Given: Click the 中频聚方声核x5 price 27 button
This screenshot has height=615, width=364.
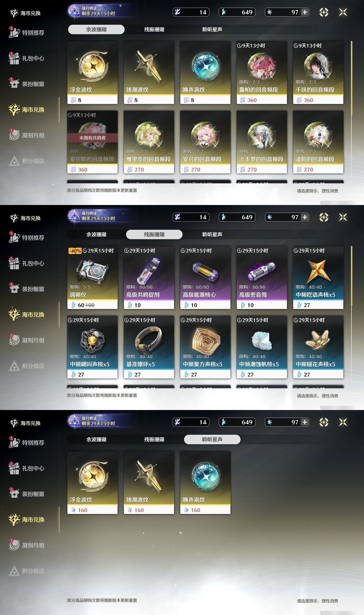Looking at the screenshot, I should pos(205,374).
